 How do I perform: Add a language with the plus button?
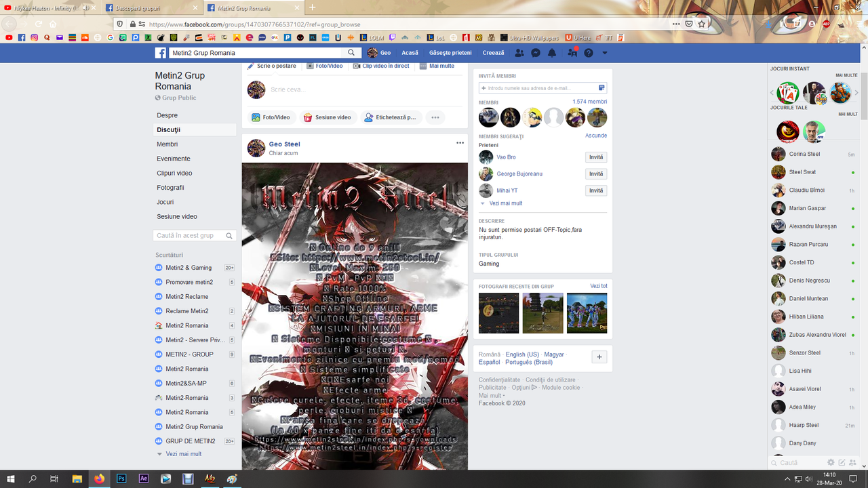click(599, 357)
